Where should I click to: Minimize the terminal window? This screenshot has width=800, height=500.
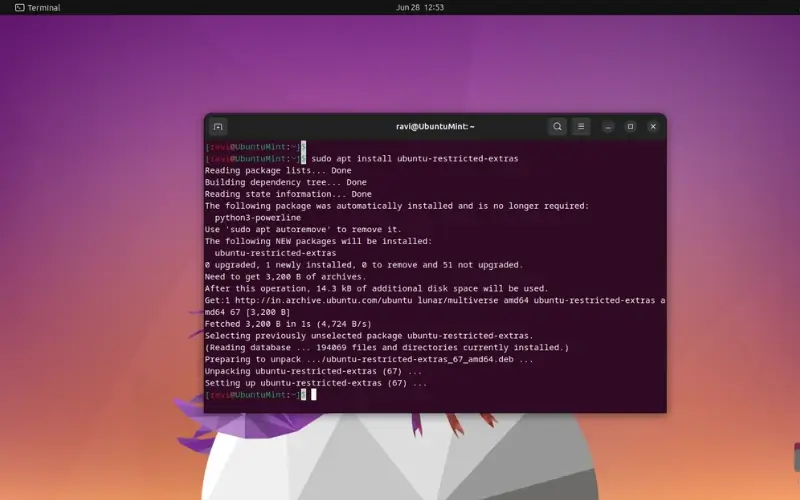point(608,127)
